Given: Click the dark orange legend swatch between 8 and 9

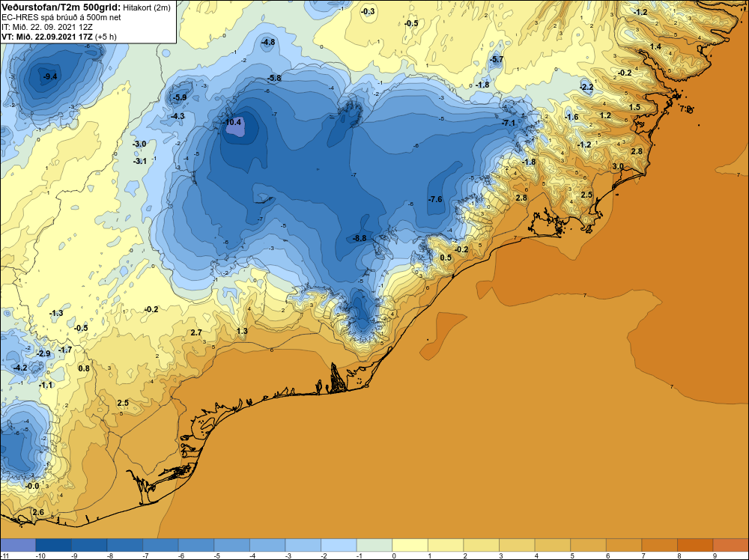Looking at the screenshot, I should tap(695, 545).
